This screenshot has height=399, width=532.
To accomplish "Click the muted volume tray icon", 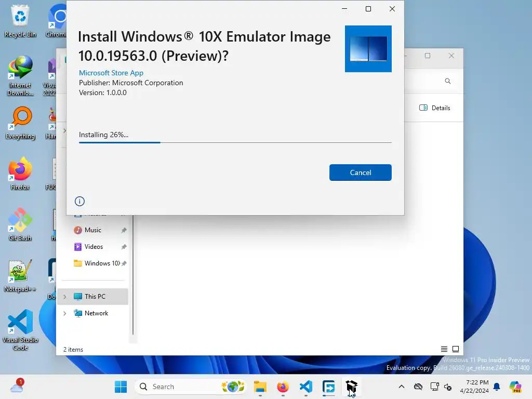I will point(448,387).
